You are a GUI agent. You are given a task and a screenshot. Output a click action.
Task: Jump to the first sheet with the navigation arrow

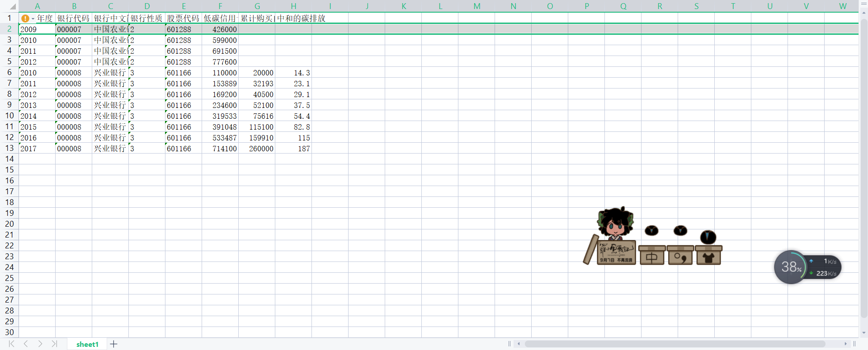[x=11, y=344]
